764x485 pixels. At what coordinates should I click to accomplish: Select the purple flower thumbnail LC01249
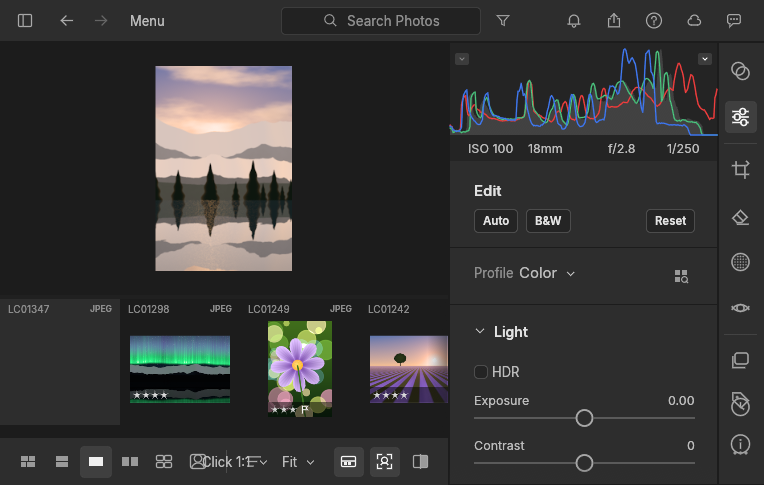click(x=300, y=369)
